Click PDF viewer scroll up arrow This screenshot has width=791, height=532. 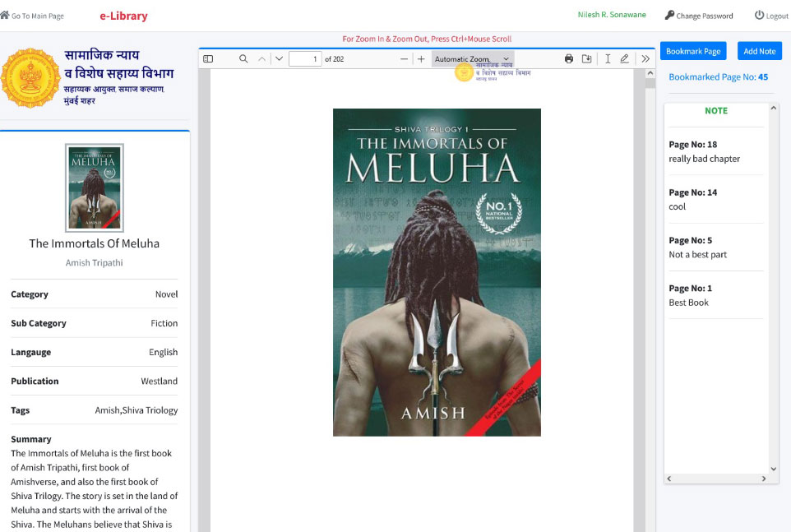650,74
